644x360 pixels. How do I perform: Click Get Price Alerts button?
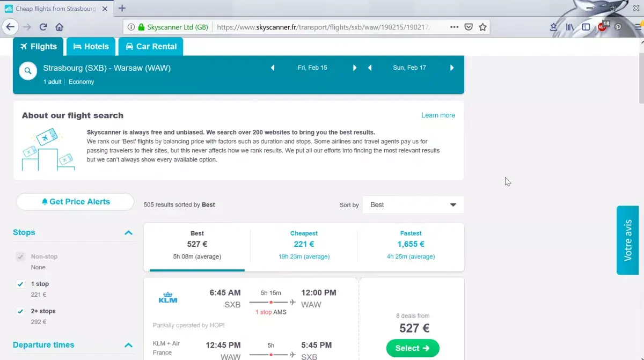(75, 202)
